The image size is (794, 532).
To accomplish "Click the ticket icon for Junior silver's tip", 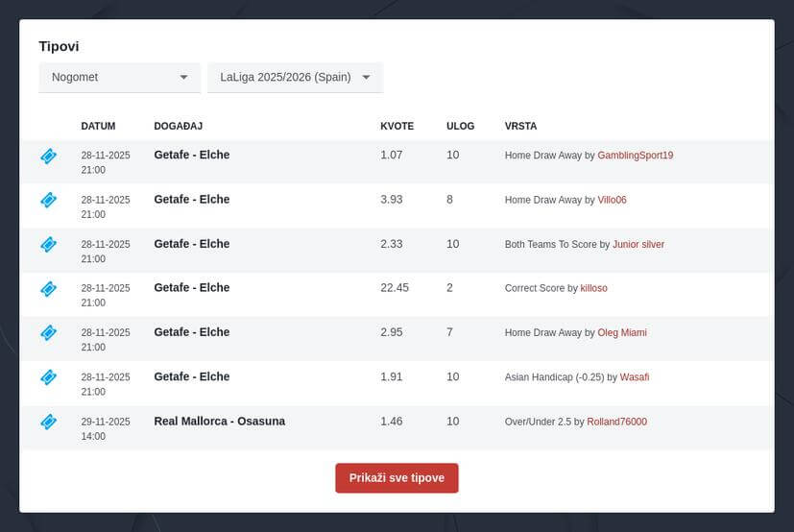I will click(x=48, y=244).
